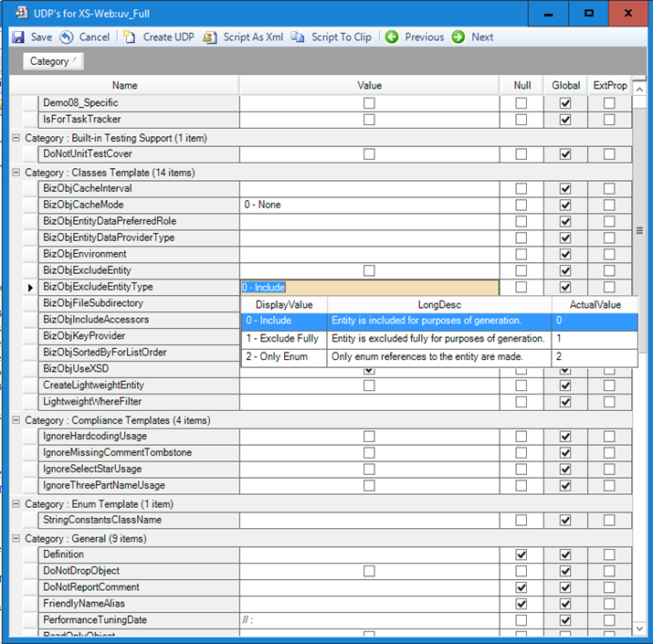Image resolution: width=653 pixels, height=644 pixels.
Task: Sort by the Name column header
Action: 124,85
